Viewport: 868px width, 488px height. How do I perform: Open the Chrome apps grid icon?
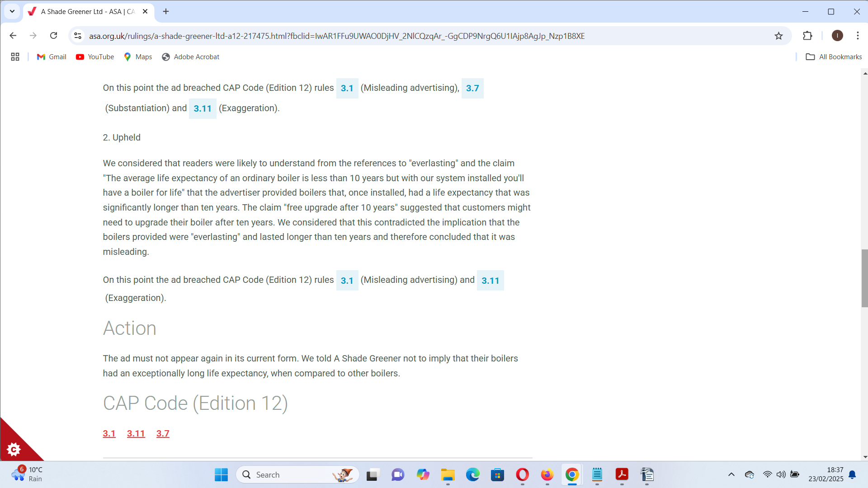coord(15,56)
